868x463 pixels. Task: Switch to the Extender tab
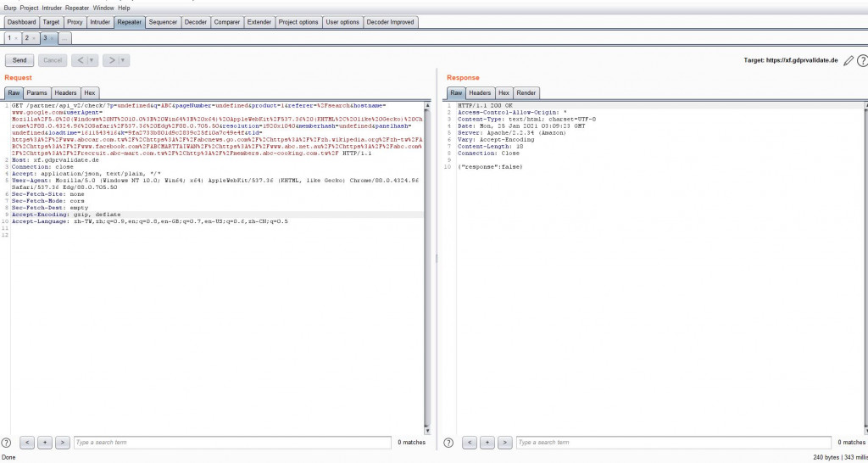259,22
